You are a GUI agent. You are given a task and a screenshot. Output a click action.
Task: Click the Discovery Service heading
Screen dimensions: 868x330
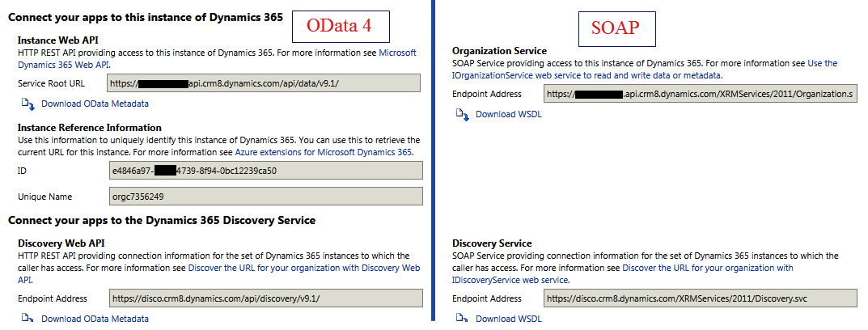[x=492, y=243]
